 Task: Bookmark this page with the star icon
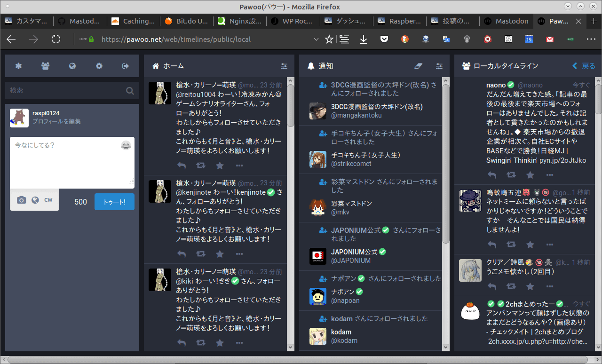(329, 40)
